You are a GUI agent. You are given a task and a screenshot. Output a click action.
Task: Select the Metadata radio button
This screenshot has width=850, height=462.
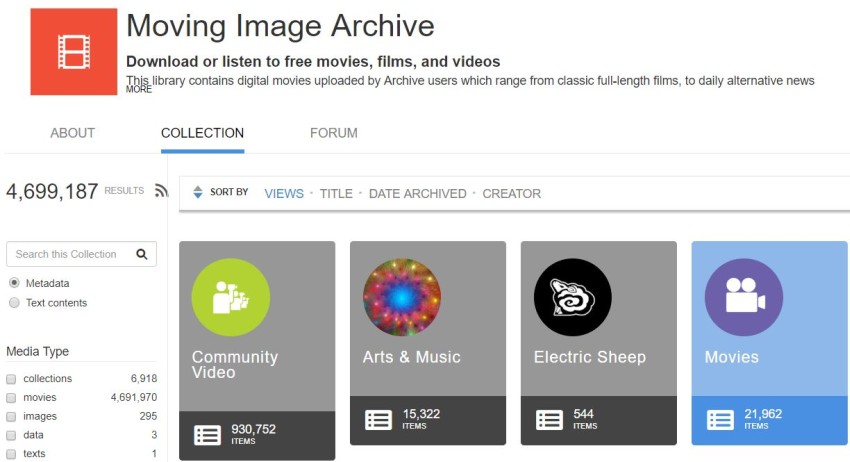[x=14, y=283]
